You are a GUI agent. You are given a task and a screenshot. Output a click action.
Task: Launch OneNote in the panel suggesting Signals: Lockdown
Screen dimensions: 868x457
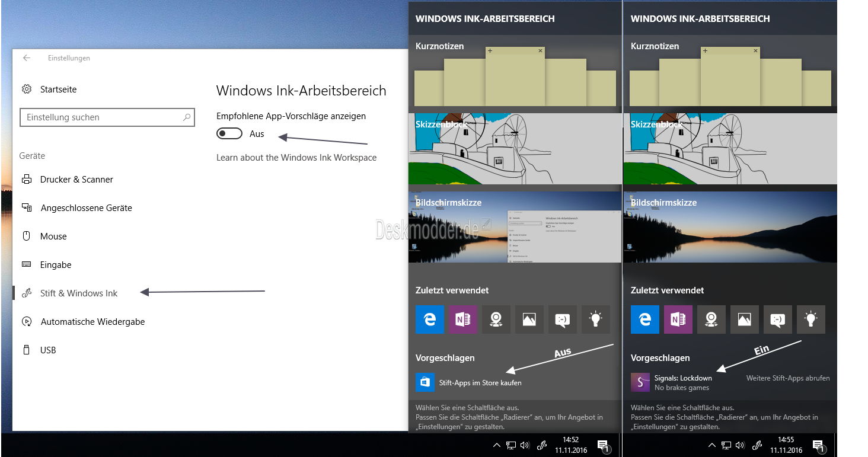[x=678, y=319]
